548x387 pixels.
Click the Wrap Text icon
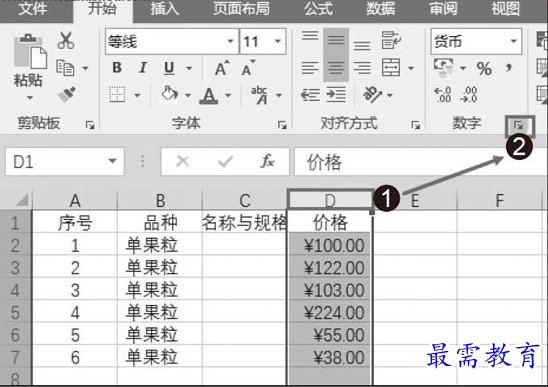click(391, 40)
